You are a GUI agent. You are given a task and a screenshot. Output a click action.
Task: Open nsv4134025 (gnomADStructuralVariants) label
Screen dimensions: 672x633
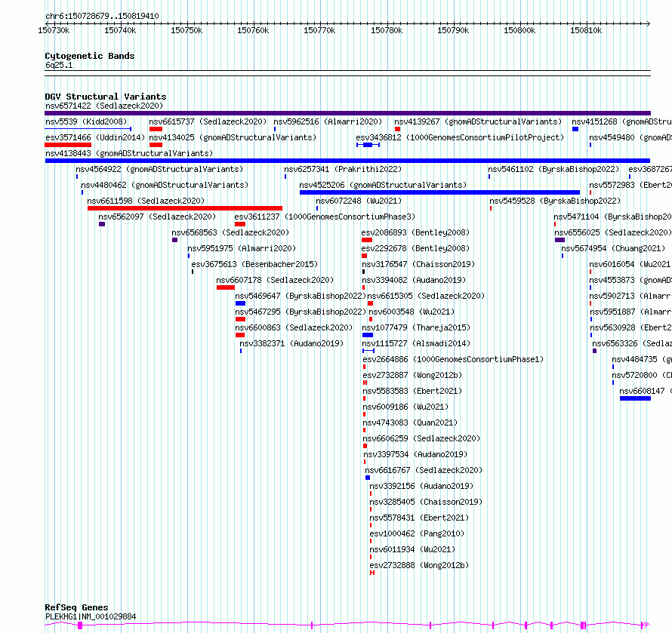233,137
